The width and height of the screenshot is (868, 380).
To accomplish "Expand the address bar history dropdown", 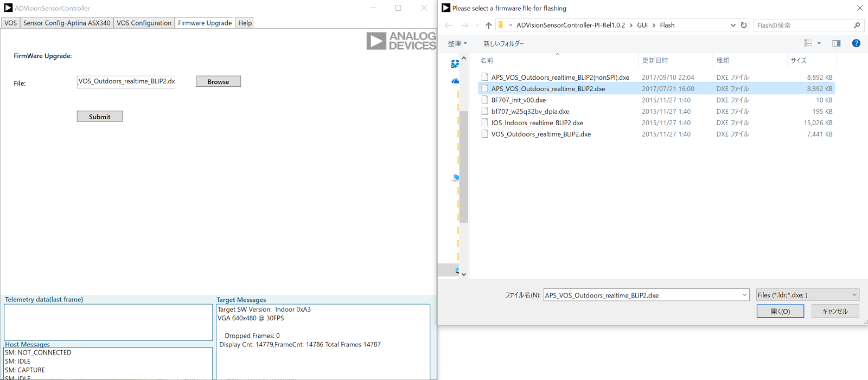I will coord(733,25).
